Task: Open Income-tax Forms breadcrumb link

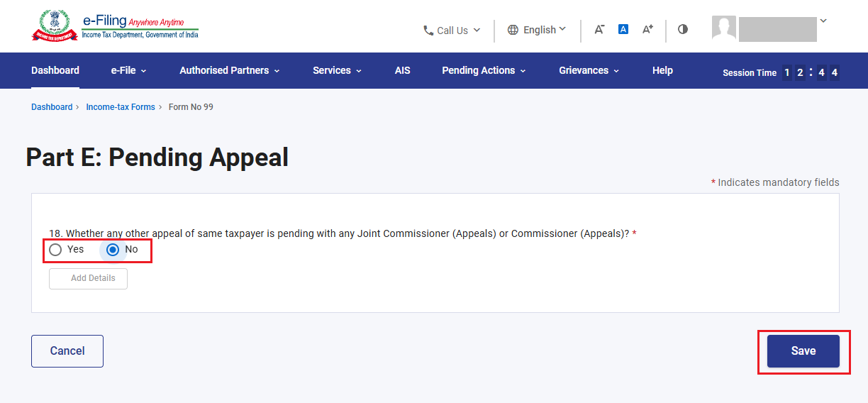Action: tap(121, 107)
